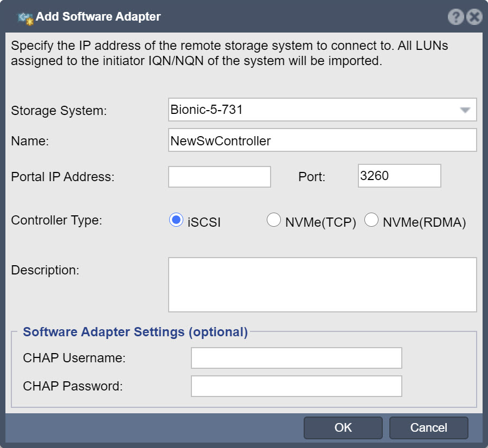Click the Add Software Adapter title text

point(98,16)
